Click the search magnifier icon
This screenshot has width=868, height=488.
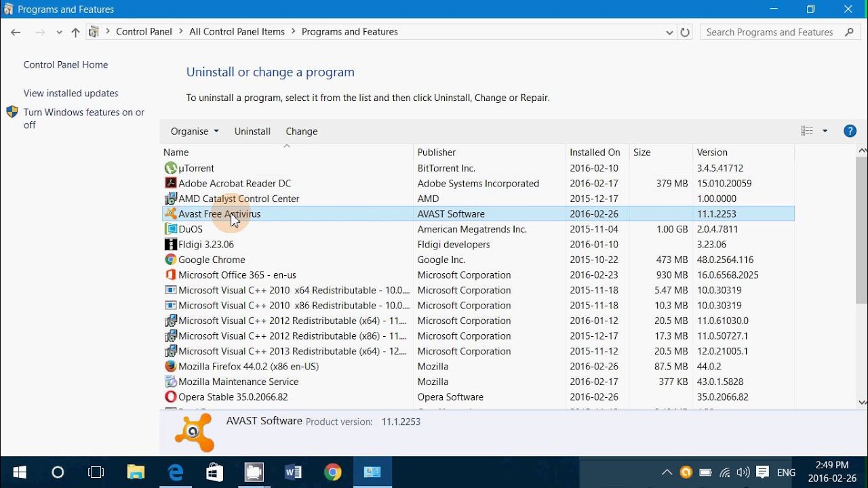850,32
